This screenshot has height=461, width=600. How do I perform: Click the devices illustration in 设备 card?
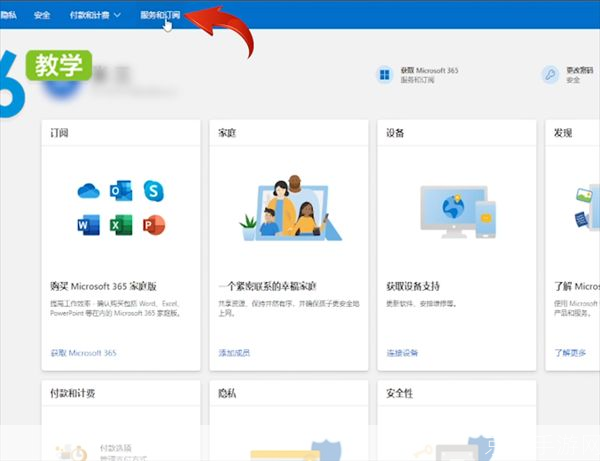(x=458, y=212)
